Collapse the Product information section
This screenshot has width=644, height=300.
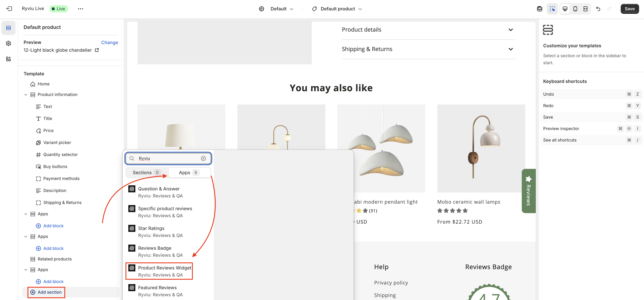[x=26, y=95]
